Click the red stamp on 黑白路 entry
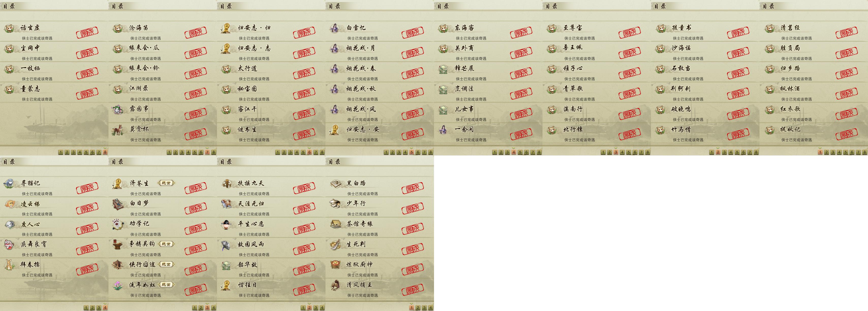The width and height of the screenshot is (868, 311). 412,189
